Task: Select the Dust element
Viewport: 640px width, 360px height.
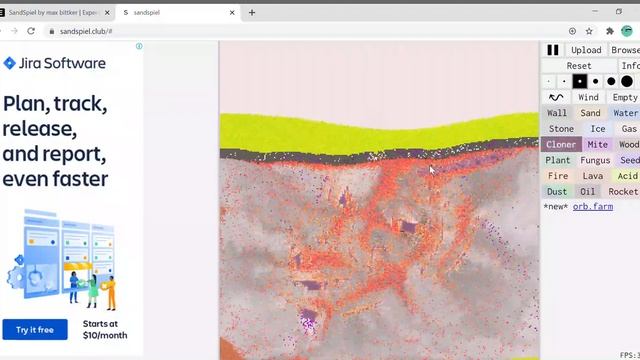Action: [557, 191]
